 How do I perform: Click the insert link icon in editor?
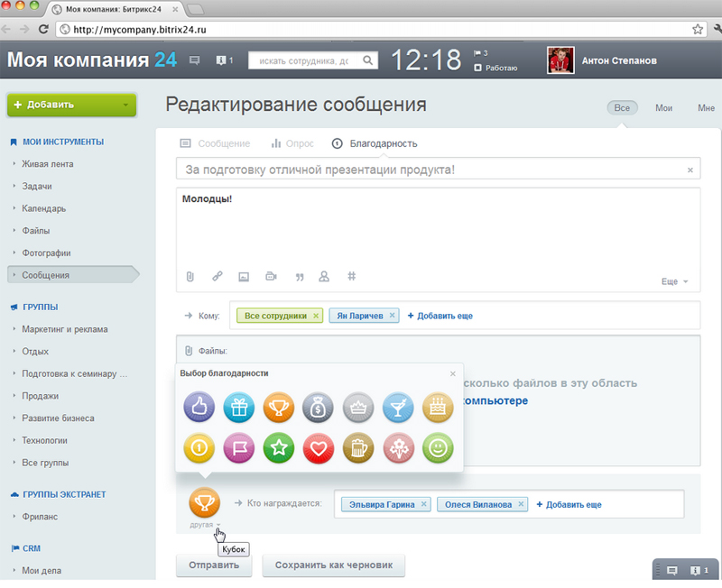pos(217,277)
